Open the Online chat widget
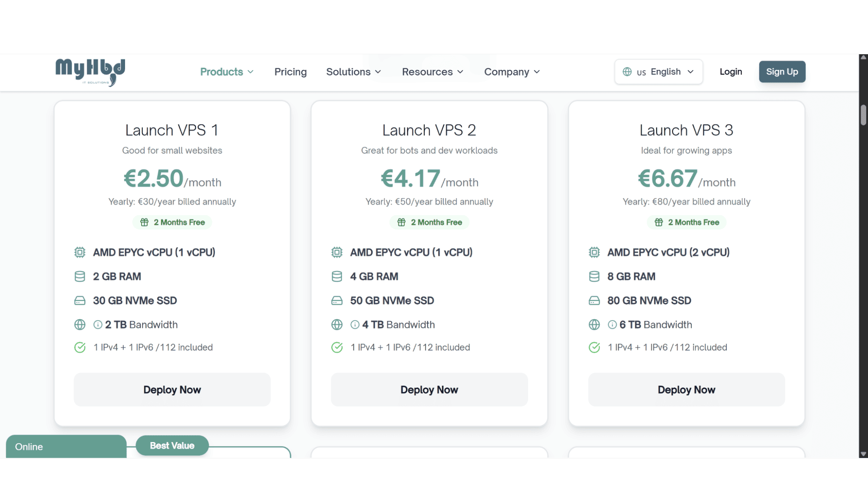Viewport: 868px width, 488px height. tap(66, 447)
